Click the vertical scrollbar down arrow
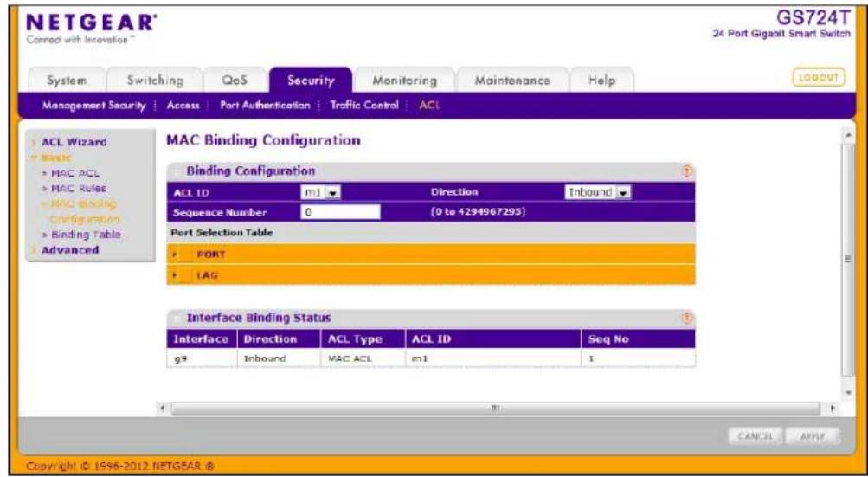 coord(848,393)
